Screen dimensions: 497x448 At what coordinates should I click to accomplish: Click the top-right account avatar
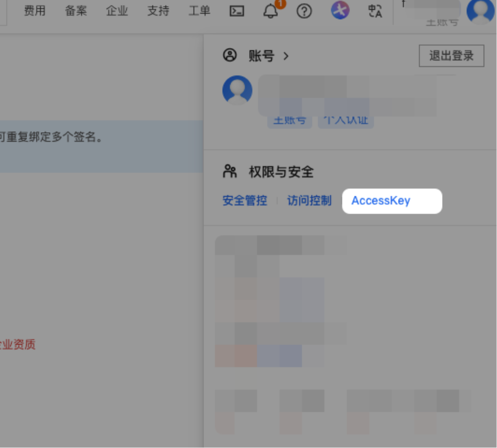pyautogui.click(x=480, y=11)
